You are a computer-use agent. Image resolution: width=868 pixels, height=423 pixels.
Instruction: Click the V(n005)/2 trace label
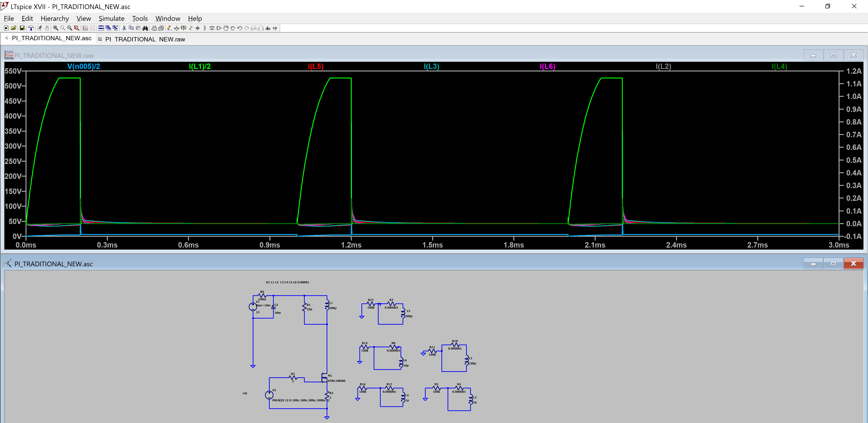point(84,66)
